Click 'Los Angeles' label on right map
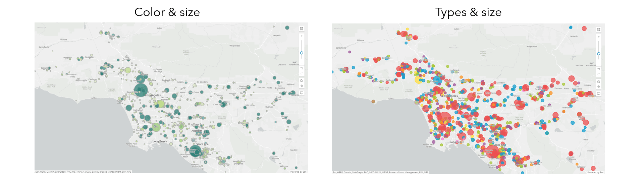The width and height of the screenshot is (644, 186). pyautogui.click(x=450, y=96)
